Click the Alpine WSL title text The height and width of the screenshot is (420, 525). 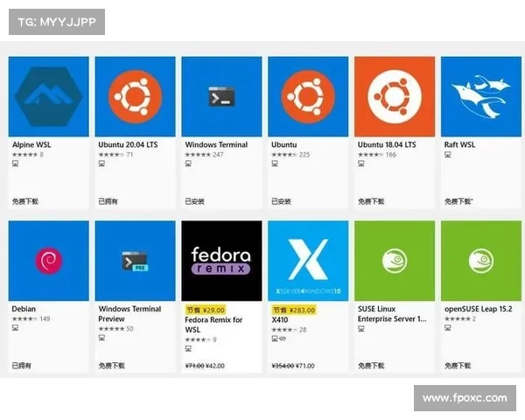tap(31, 144)
